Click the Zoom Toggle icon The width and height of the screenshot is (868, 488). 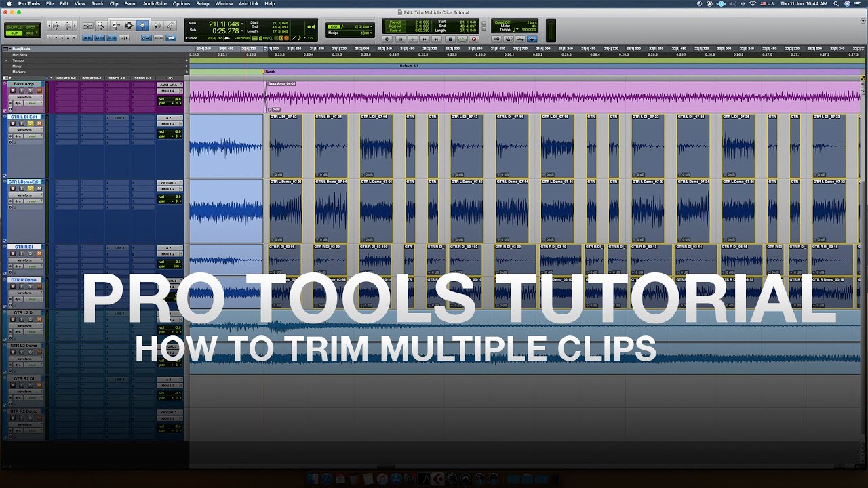pos(88,26)
